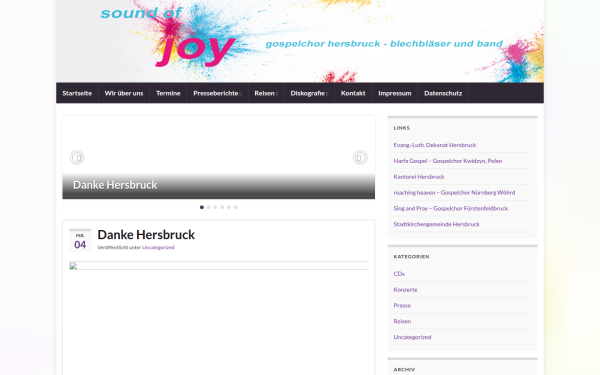Open the Startseite menu item
Screen dimensions: 600x375
(x=77, y=93)
